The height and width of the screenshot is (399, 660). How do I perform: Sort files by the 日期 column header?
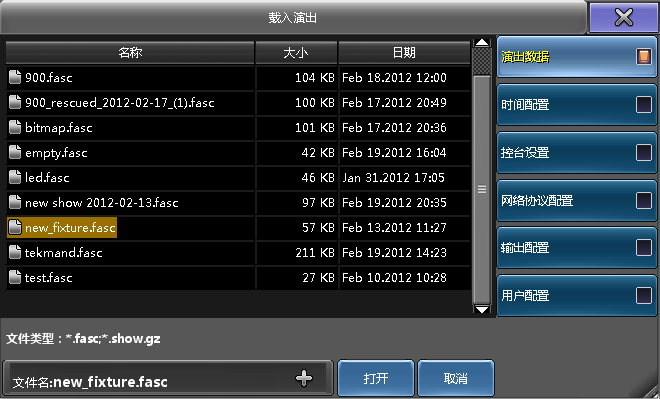coord(404,53)
